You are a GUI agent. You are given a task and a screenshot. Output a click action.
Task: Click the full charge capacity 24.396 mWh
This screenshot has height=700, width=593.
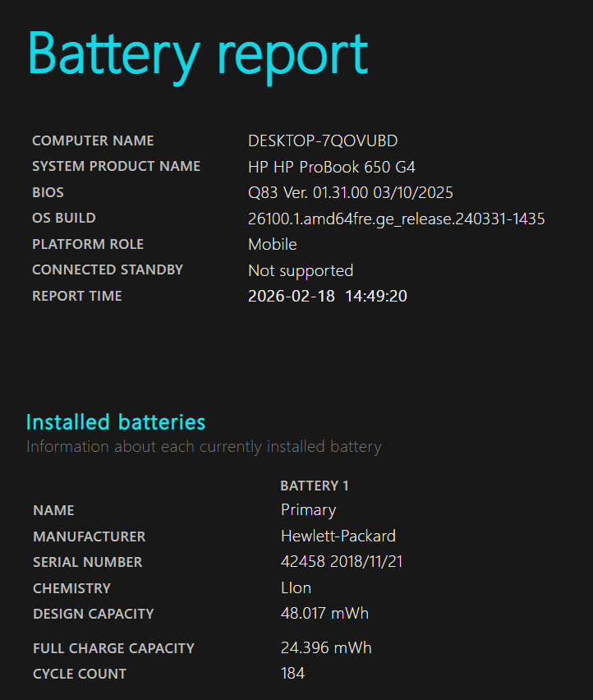[x=326, y=648]
